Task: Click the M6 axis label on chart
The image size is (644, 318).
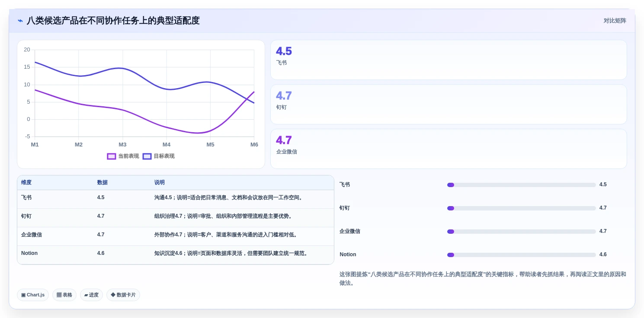Action: point(254,145)
